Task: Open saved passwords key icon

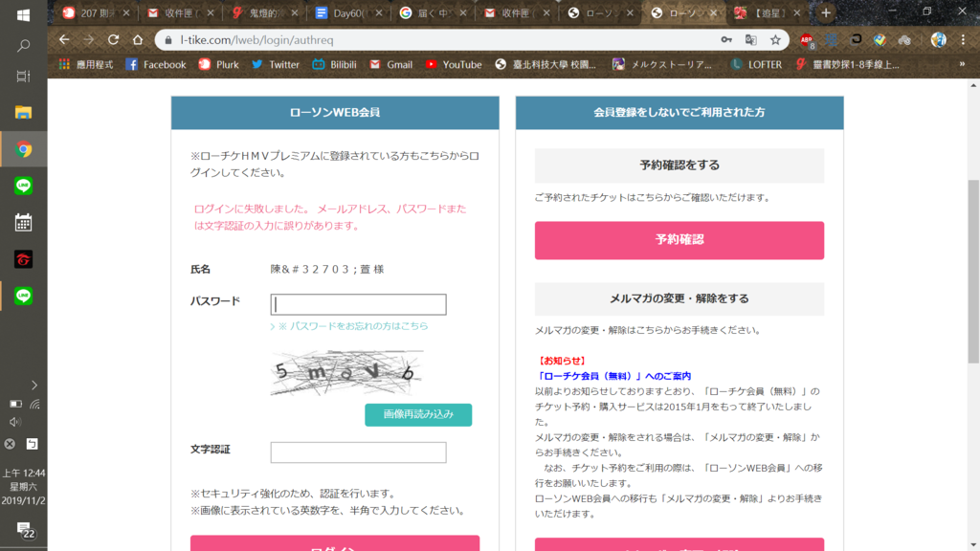Action: (x=726, y=40)
